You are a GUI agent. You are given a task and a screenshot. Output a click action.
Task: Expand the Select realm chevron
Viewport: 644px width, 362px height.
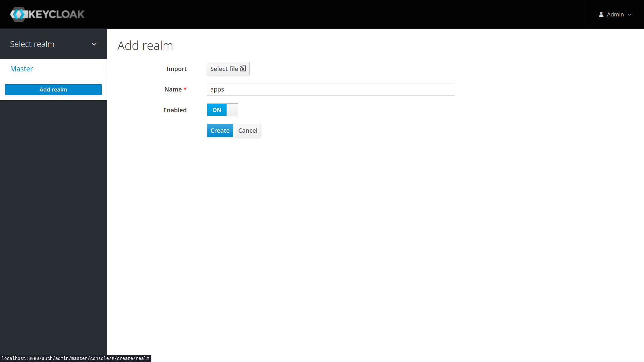click(x=94, y=44)
